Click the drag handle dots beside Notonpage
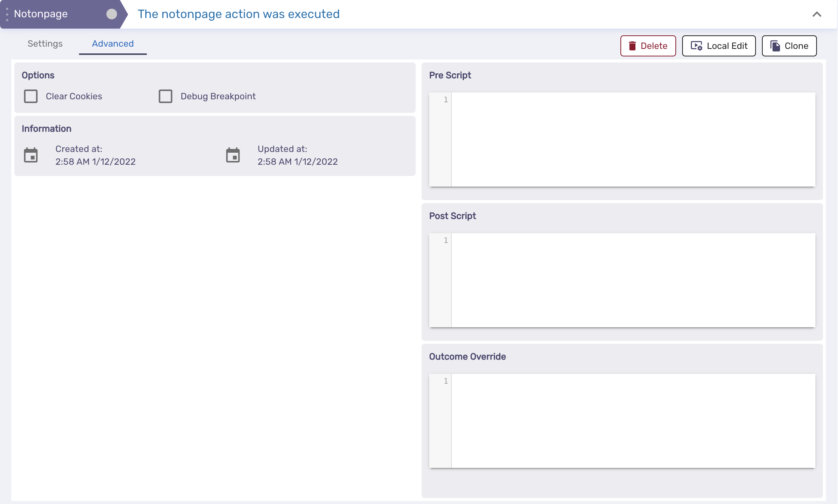This screenshot has height=504, width=838. (7, 14)
